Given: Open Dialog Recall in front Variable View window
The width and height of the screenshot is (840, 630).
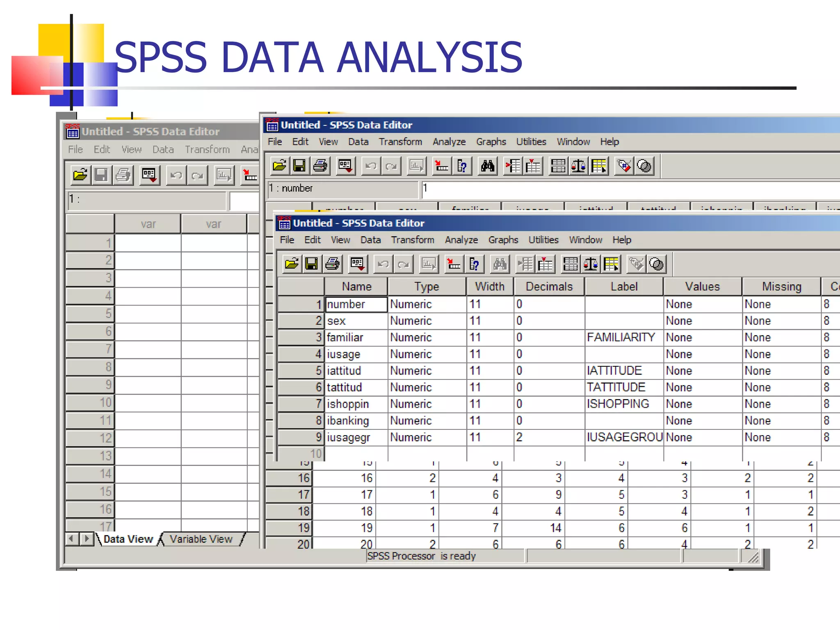Looking at the screenshot, I should pos(358,264).
